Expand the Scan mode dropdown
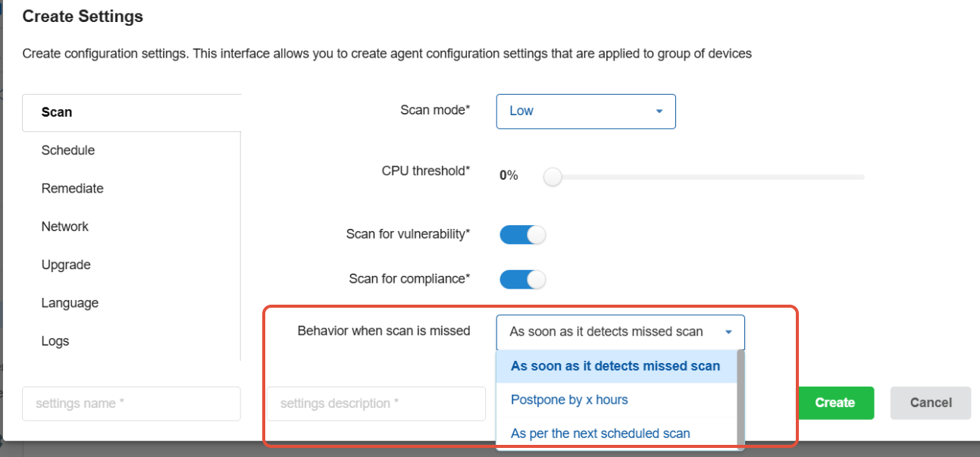 (x=585, y=111)
